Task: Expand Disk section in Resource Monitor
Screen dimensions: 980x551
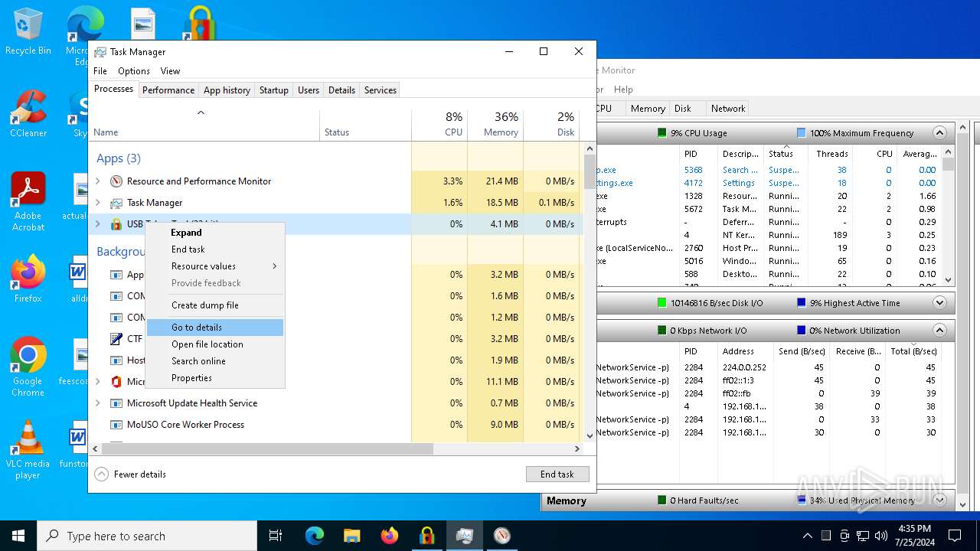Action: pos(939,303)
